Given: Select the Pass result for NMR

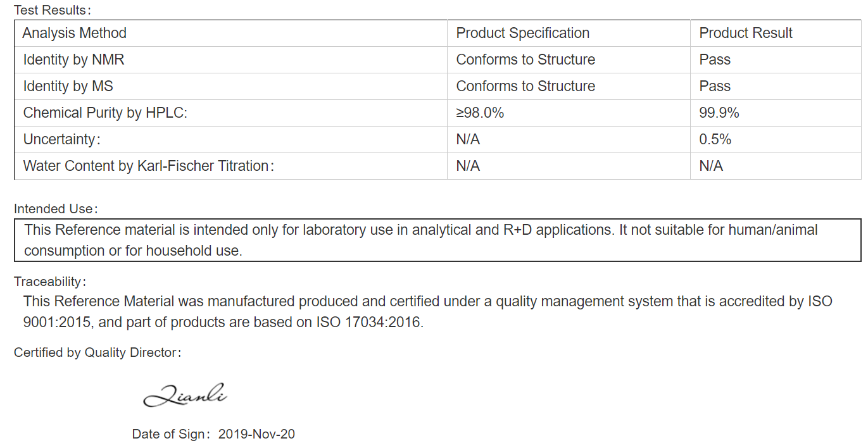Looking at the screenshot, I should click(715, 59).
